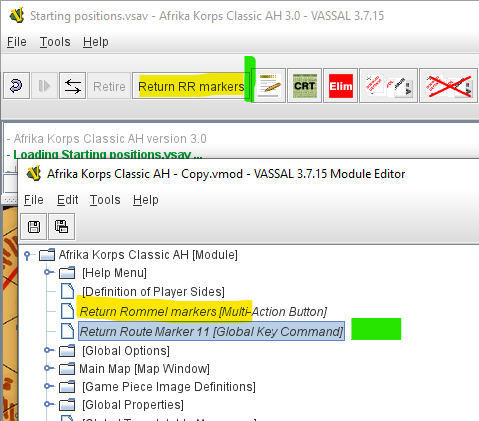
Task: Click VASSAL logo in Module Editor title bar
Action: pos(34,173)
